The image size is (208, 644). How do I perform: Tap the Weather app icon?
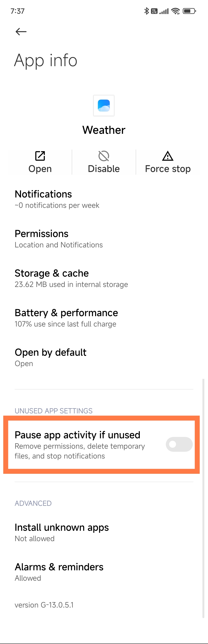[x=104, y=106]
